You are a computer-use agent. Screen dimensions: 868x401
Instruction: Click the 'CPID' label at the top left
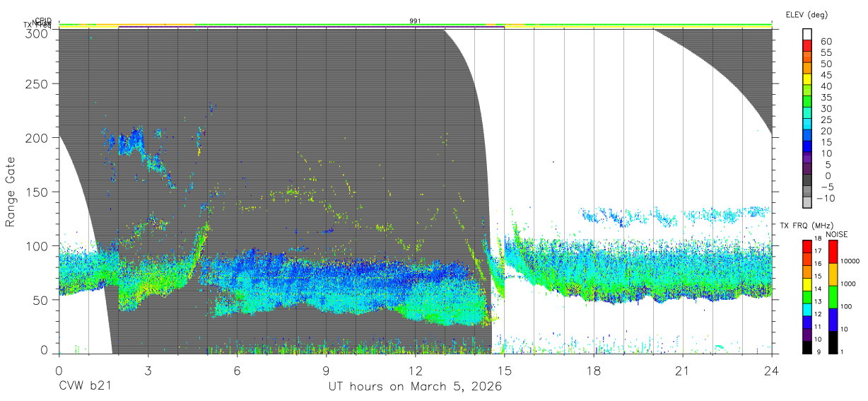pyautogui.click(x=42, y=21)
